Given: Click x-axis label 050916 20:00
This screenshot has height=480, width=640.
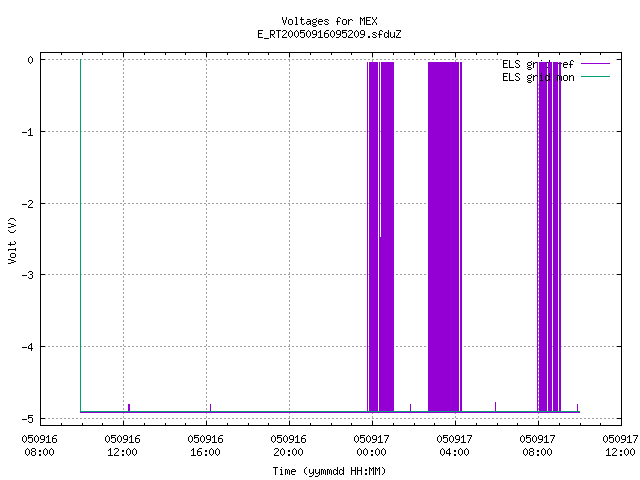Looking at the screenshot, I should 288,446.
